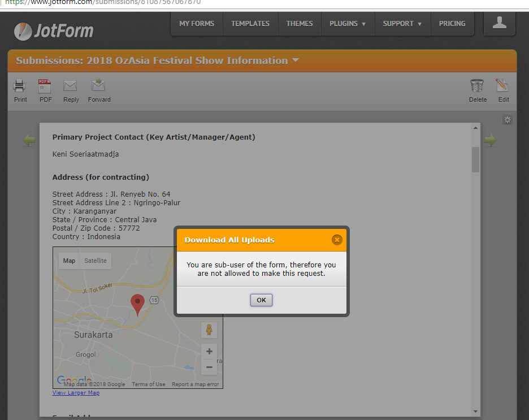Zoom in the map with plus button
This screenshot has width=529, height=420.
pyautogui.click(x=209, y=351)
